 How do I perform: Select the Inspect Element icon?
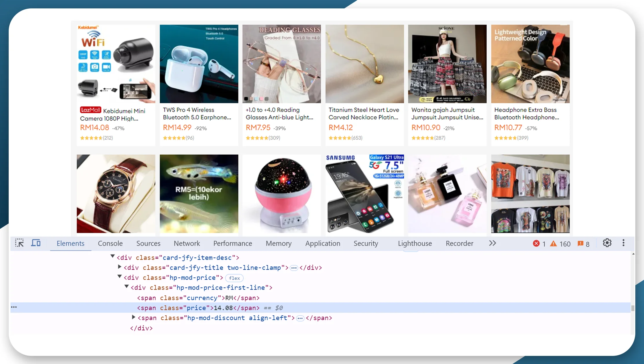coord(19,243)
